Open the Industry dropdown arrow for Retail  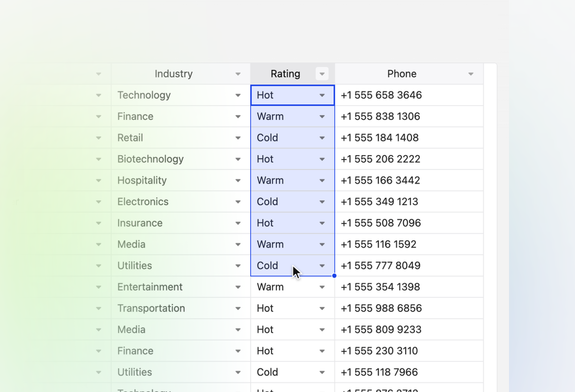click(238, 138)
